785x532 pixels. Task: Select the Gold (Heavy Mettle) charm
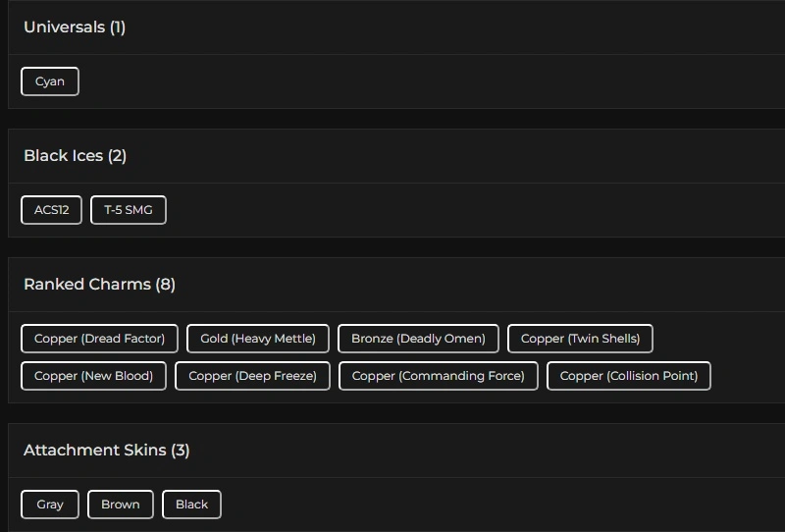tap(258, 339)
